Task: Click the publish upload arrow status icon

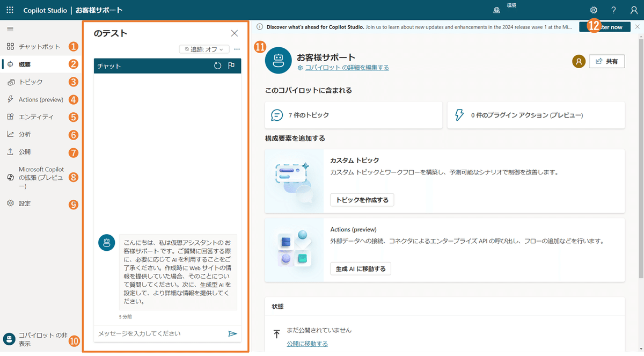Action: point(277,334)
